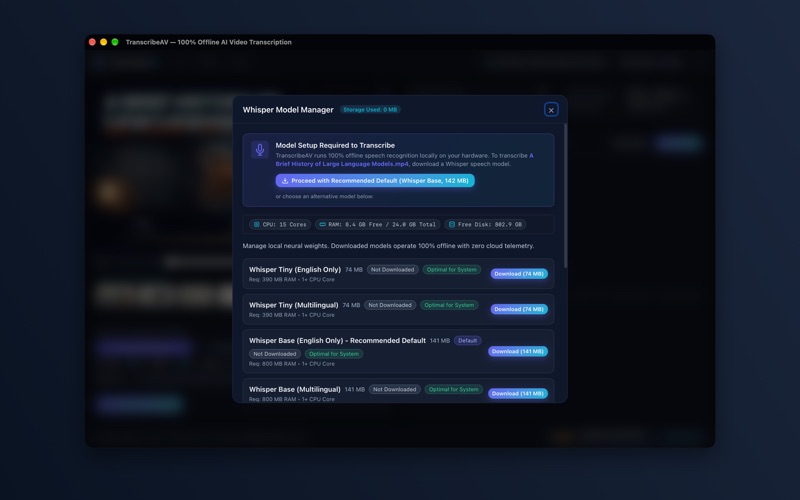
Task: Close the Whisper Model Manager dialog
Action: (x=551, y=110)
